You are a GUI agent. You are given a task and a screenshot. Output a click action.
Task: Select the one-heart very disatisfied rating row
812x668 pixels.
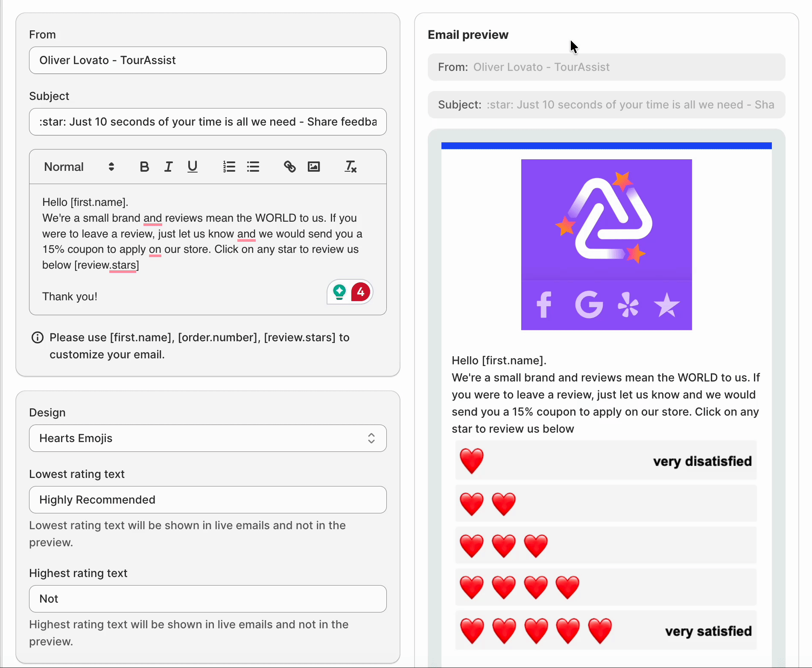[606, 460]
